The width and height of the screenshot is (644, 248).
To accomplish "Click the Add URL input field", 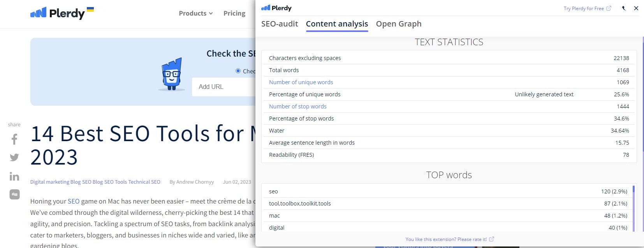I will click(x=224, y=87).
